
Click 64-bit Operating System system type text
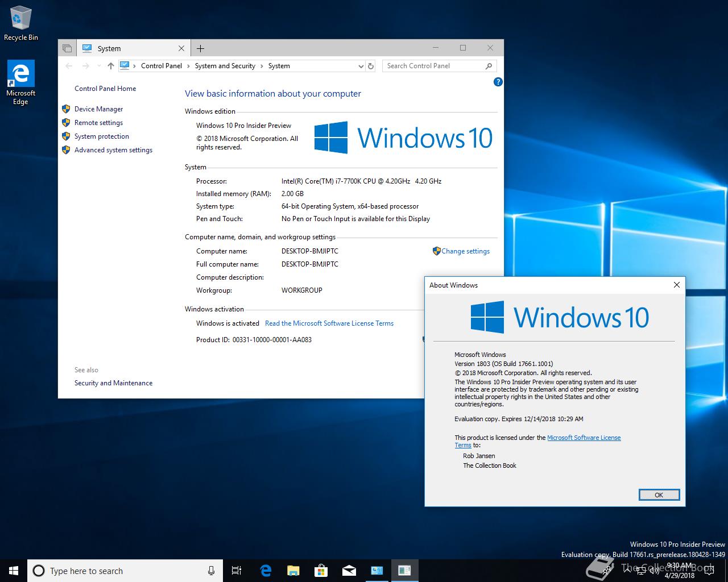350,206
